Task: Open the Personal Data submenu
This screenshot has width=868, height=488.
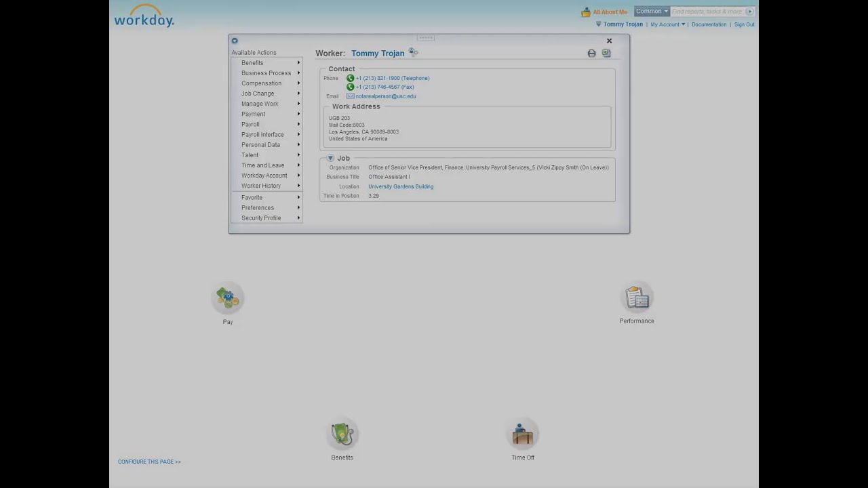Action: click(267, 144)
